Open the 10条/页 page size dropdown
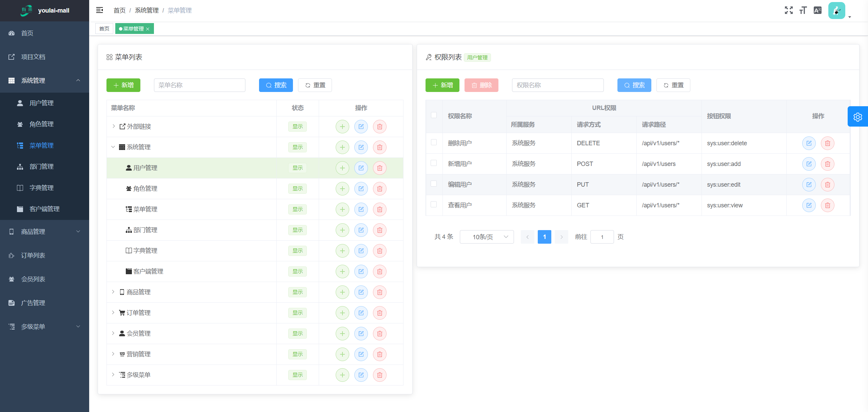The image size is (868, 412). 487,237
